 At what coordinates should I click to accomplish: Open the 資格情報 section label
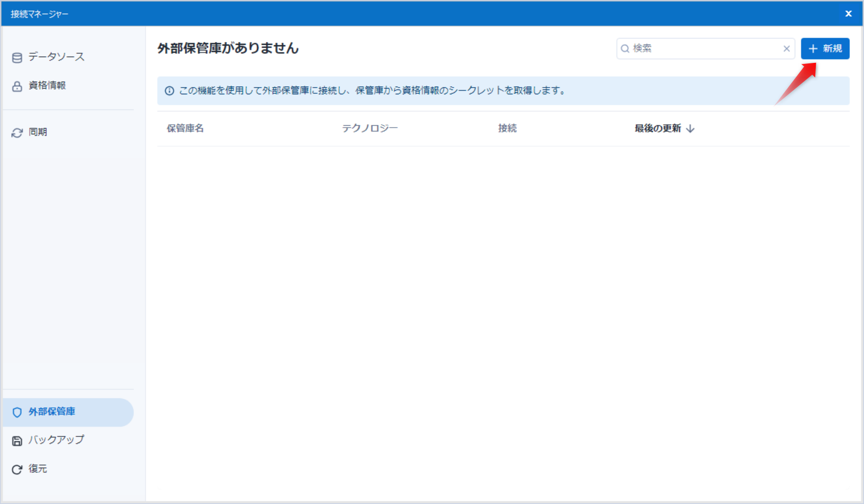tap(47, 86)
